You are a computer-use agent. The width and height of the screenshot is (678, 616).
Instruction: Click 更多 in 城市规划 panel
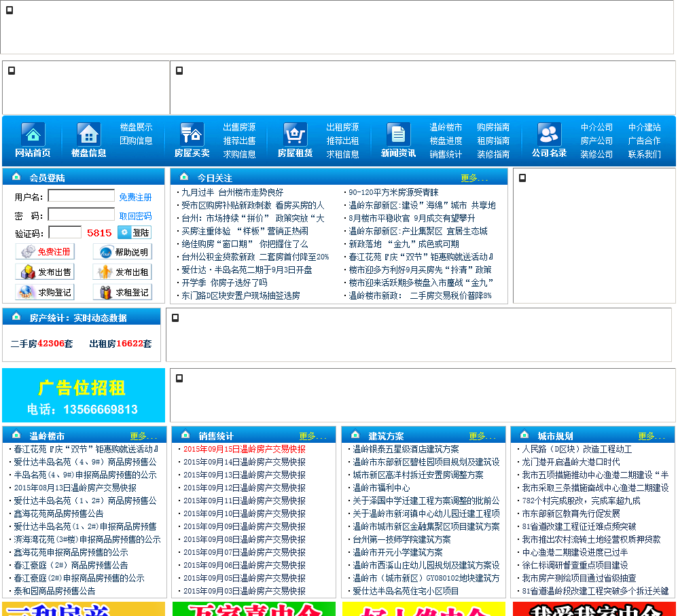652,436
